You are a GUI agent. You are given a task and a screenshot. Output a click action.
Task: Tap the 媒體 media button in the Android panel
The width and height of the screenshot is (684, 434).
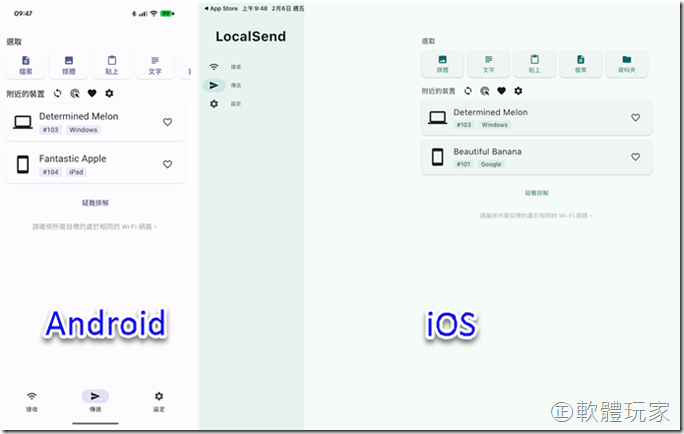(x=69, y=65)
